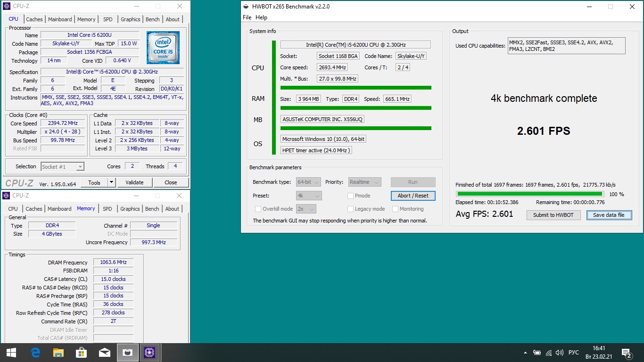This screenshot has width=644, height=362.
Task: Click the disabled Run button
Action: click(413, 182)
